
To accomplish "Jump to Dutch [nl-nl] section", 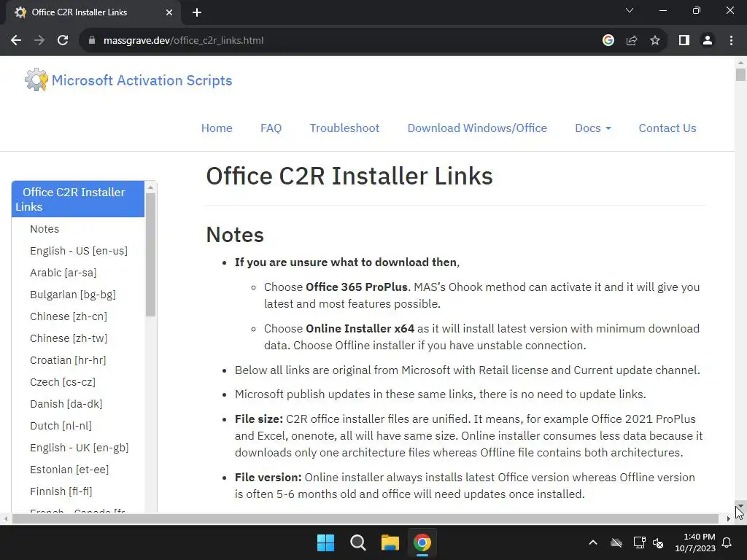I will (61, 426).
